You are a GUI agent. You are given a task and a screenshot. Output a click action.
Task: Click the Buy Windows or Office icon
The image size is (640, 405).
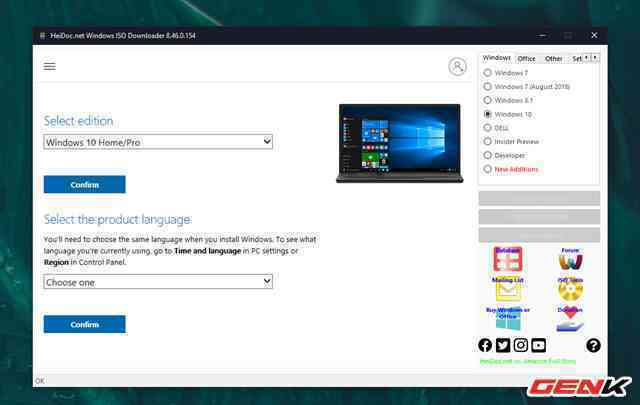click(x=508, y=318)
